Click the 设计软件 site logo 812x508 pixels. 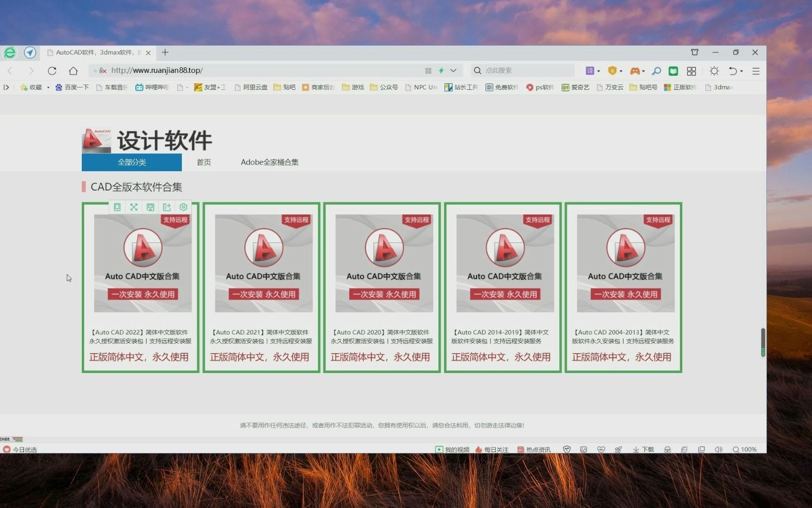coord(147,140)
